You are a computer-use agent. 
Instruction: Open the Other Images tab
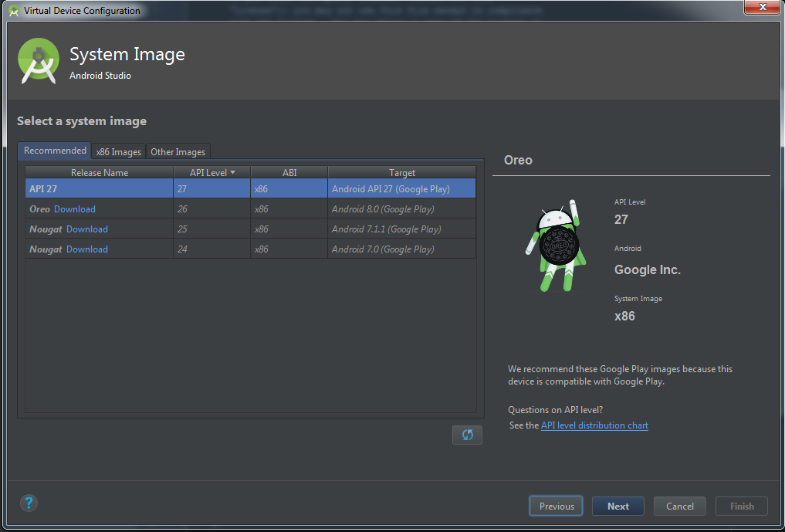178,152
